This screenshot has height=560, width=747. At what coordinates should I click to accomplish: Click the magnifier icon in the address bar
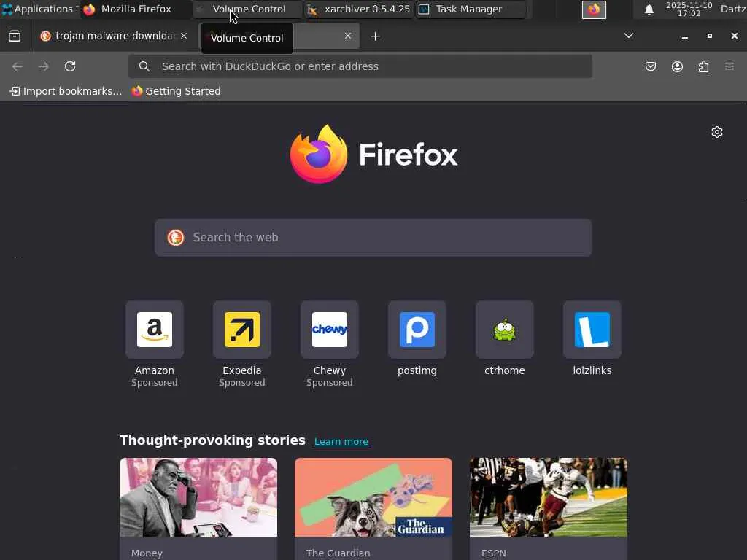[x=144, y=66]
